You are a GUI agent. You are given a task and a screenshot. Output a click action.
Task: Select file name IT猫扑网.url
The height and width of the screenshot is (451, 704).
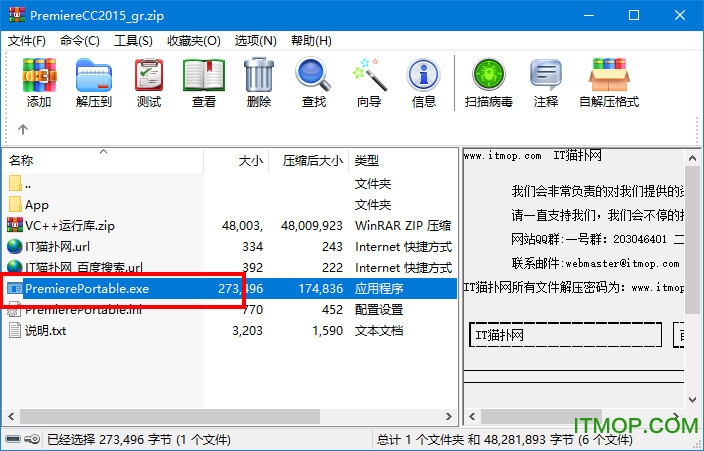(57, 247)
